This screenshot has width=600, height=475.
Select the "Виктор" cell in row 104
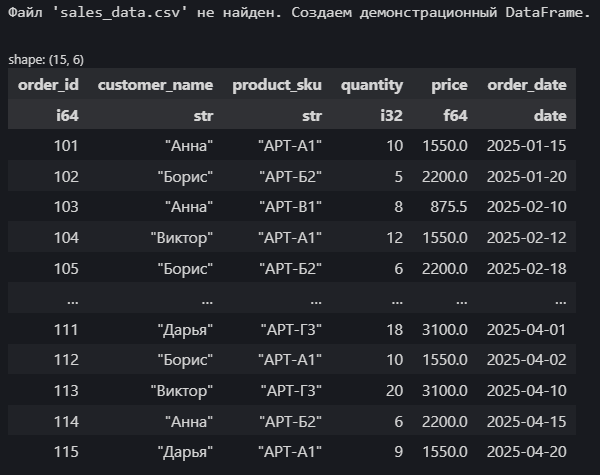[x=181, y=238]
